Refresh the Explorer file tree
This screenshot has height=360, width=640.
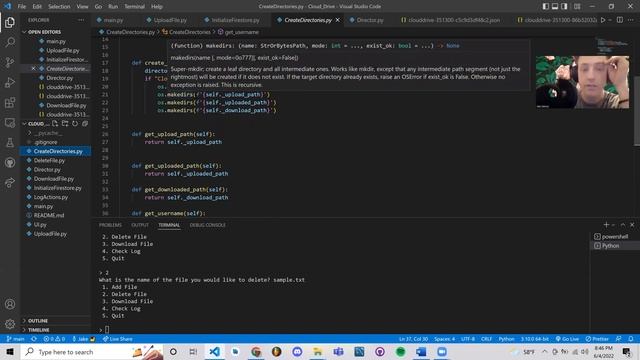tap(75, 123)
